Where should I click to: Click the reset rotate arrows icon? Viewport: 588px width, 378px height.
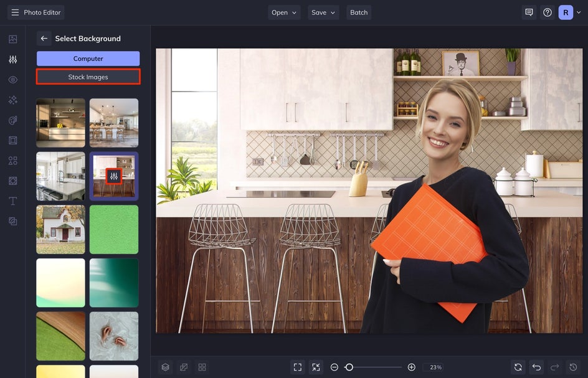pyautogui.click(x=518, y=367)
